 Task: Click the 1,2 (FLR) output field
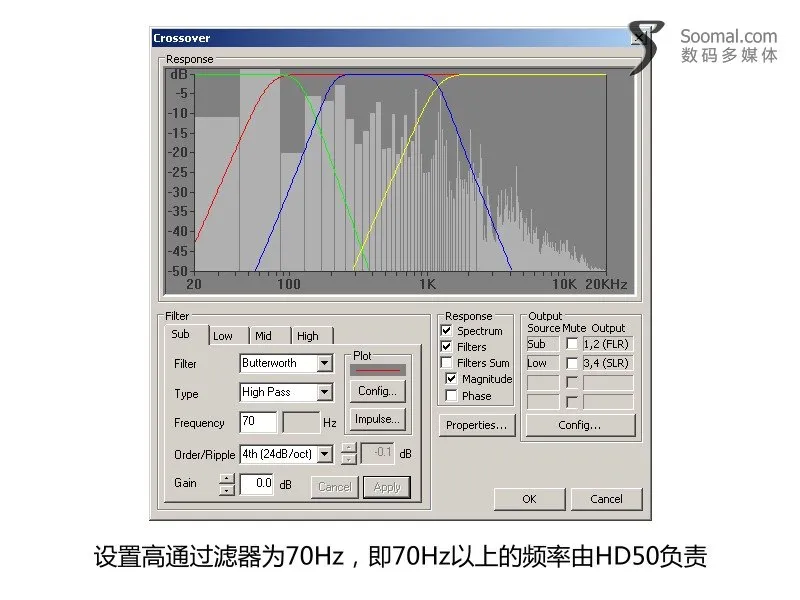click(608, 344)
